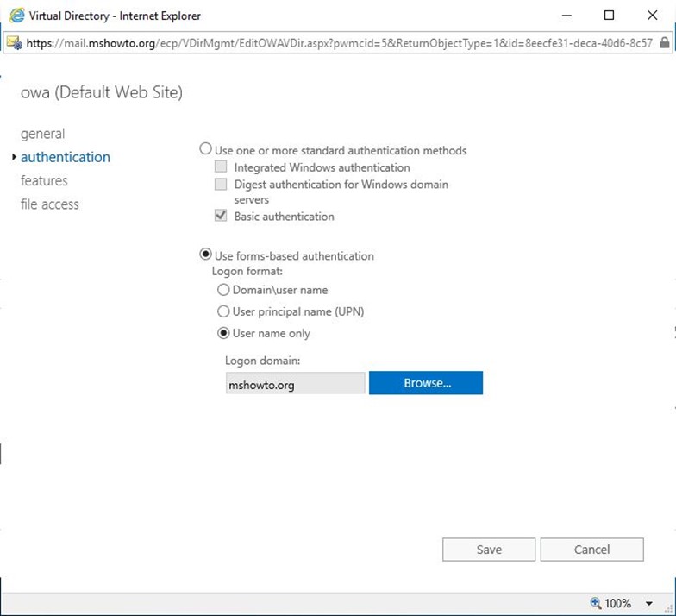Check Digest authentication for Windows domain servers

221,185
